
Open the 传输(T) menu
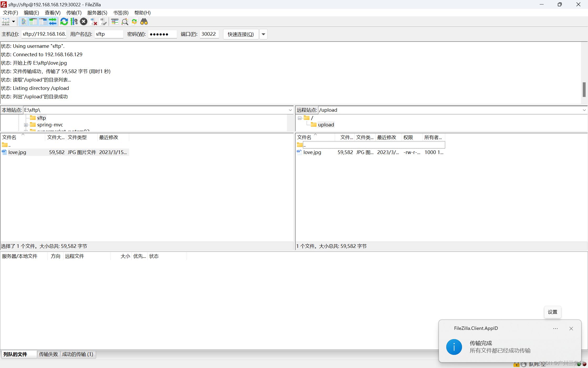74,13
